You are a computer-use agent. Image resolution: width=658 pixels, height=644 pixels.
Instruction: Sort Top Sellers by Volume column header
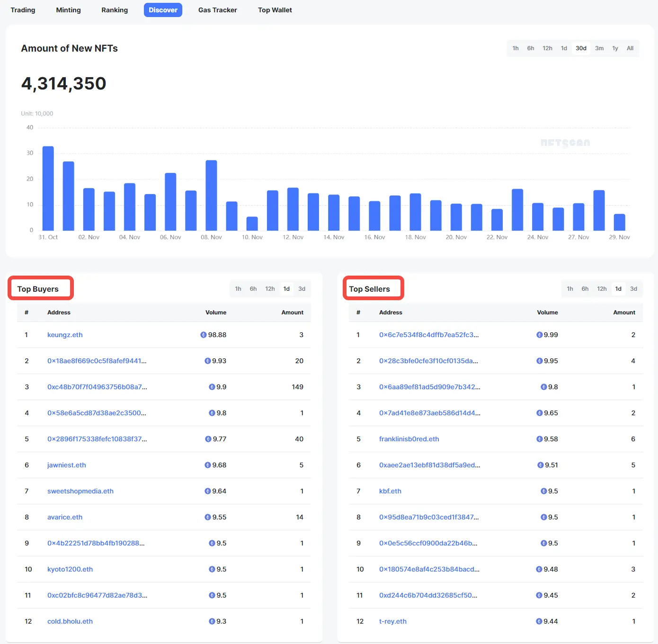547,313
